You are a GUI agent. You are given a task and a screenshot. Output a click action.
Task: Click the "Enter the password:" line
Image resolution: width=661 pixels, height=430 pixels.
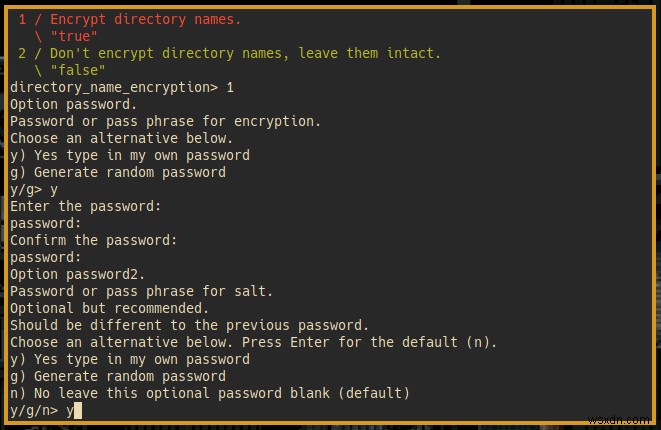[85, 206]
